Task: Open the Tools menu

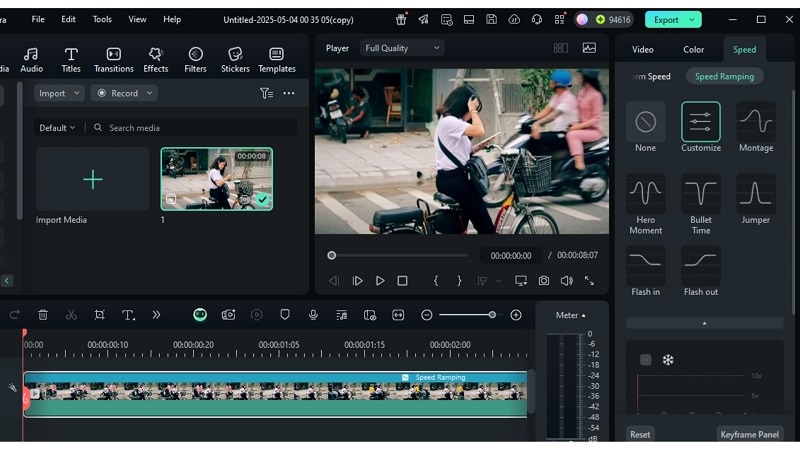Action: [102, 19]
